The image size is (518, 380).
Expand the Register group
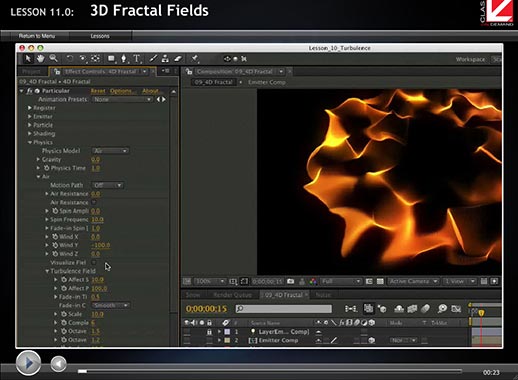click(30, 108)
